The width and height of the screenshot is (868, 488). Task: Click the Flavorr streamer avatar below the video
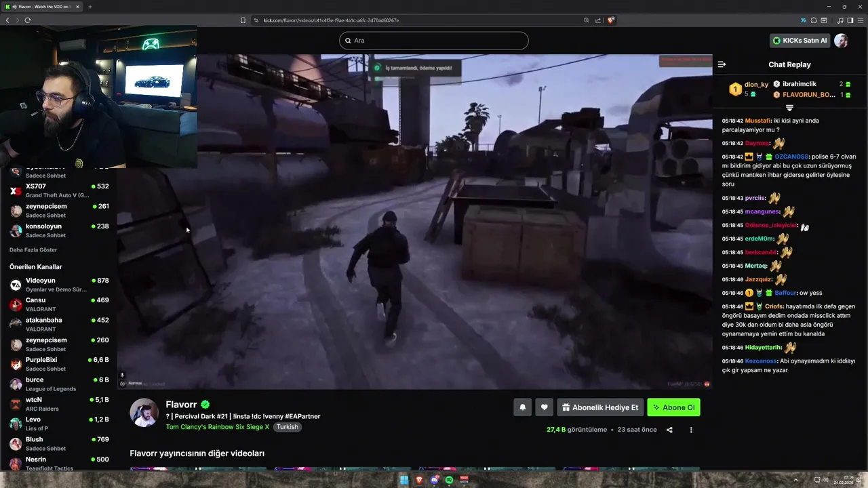pos(144,413)
